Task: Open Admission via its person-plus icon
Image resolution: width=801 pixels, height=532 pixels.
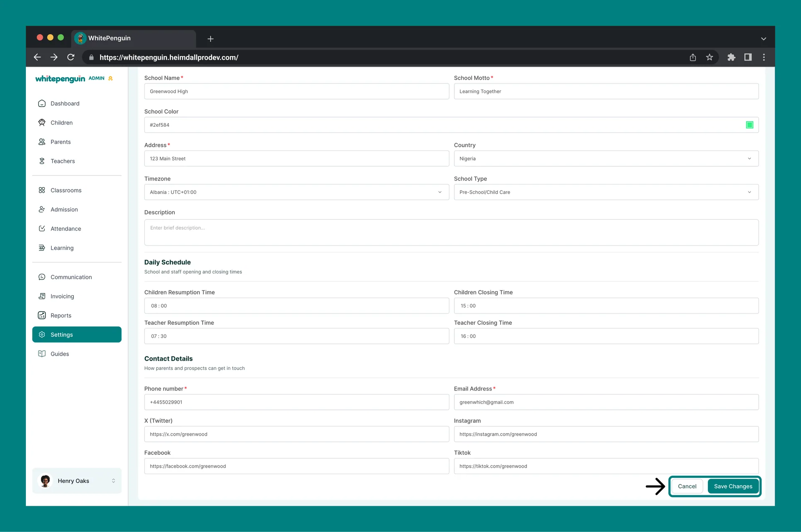Action: pos(42,209)
